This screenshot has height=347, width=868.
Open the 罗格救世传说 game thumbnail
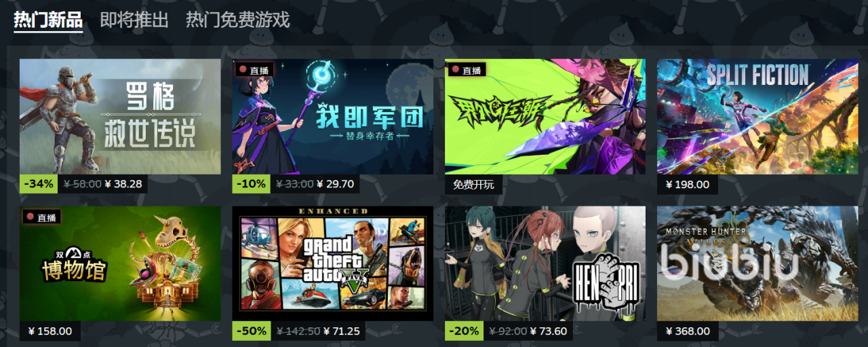[x=120, y=116]
